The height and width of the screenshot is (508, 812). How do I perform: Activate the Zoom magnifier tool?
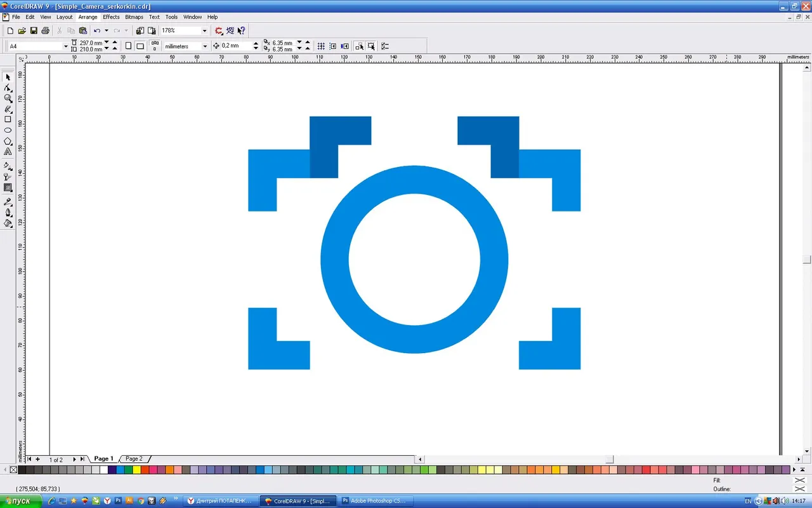click(8, 98)
